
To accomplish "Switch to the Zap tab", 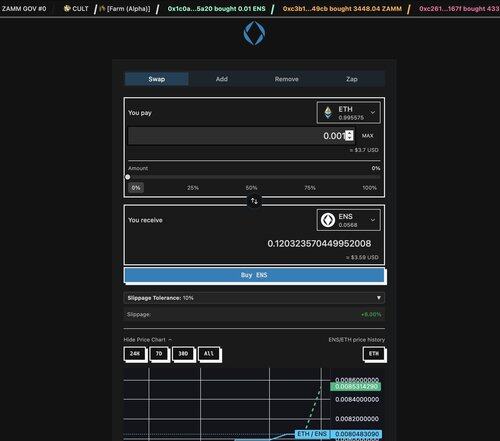I will pos(352,79).
